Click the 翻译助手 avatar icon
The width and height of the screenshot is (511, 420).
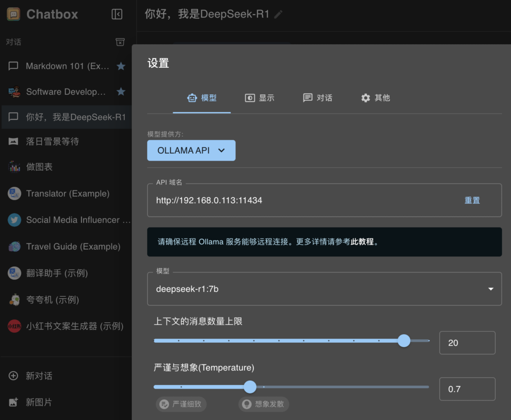pos(14,273)
